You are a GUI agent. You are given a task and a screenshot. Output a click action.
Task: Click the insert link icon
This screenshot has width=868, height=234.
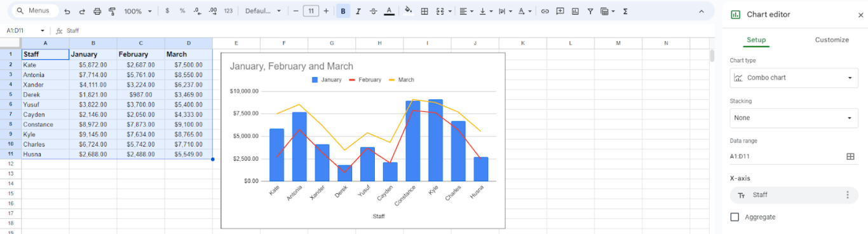pos(545,11)
